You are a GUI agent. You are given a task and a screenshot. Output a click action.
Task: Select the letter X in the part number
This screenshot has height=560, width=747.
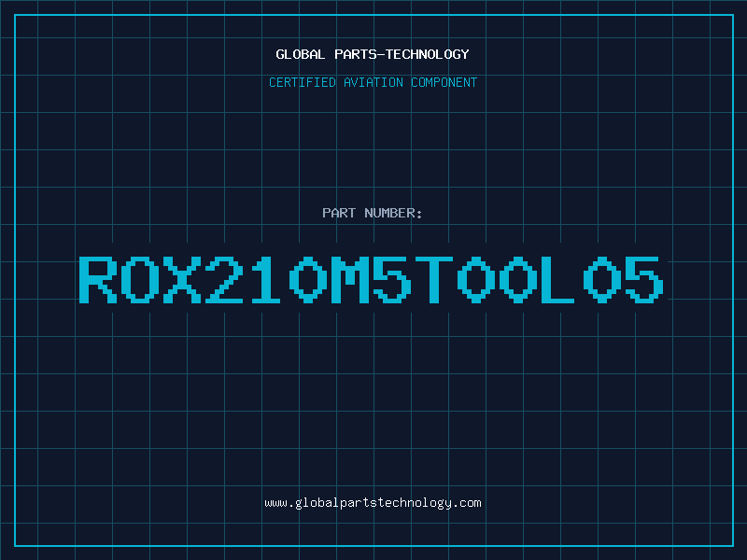pos(181,279)
